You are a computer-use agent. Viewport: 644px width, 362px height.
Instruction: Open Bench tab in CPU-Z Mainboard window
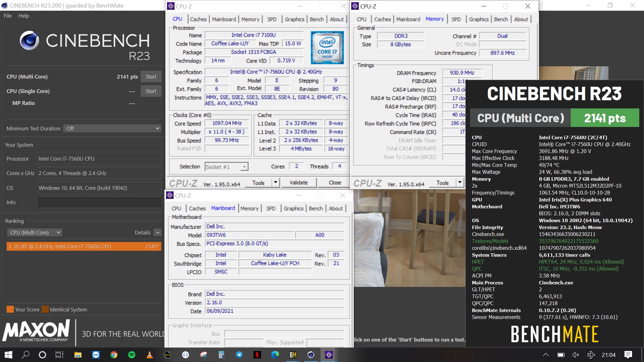point(316,208)
